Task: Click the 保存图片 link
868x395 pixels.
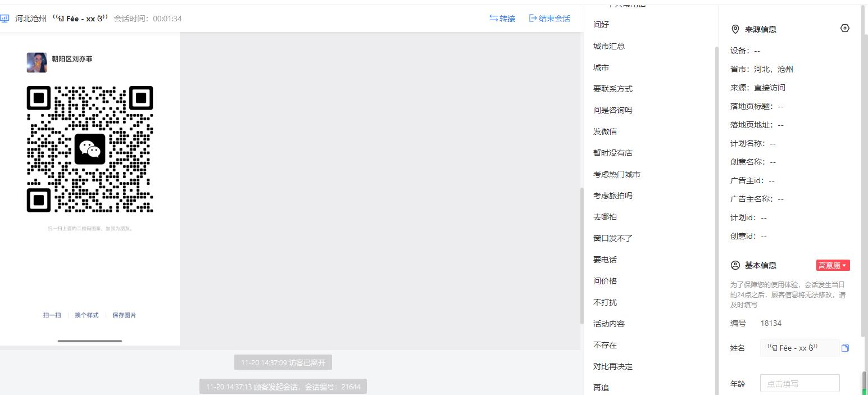Action: [124, 315]
